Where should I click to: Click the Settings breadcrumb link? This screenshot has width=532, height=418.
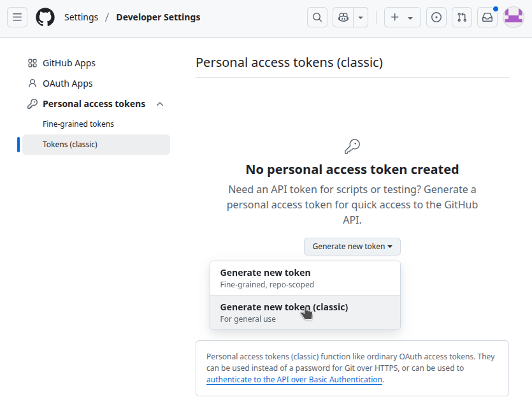coord(81,17)
